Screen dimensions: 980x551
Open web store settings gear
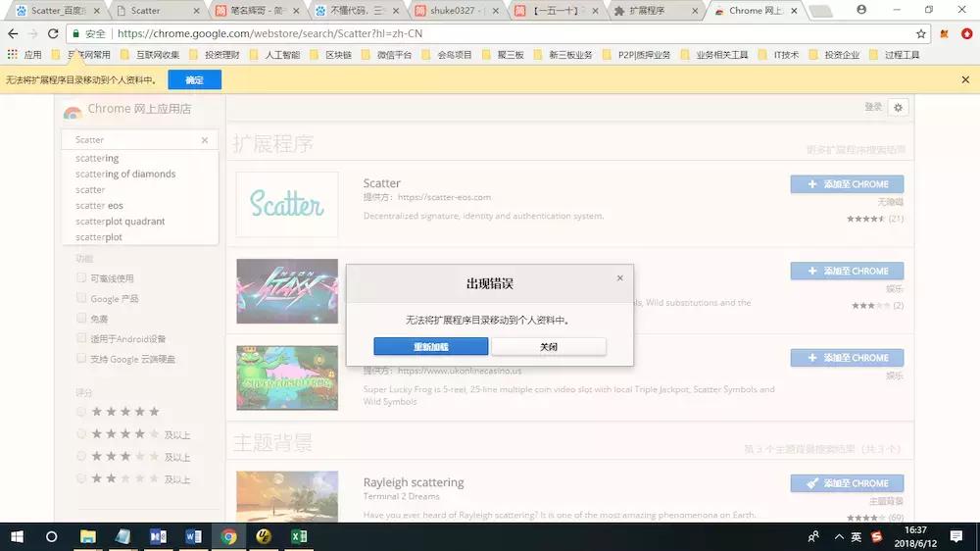point(898,108)
